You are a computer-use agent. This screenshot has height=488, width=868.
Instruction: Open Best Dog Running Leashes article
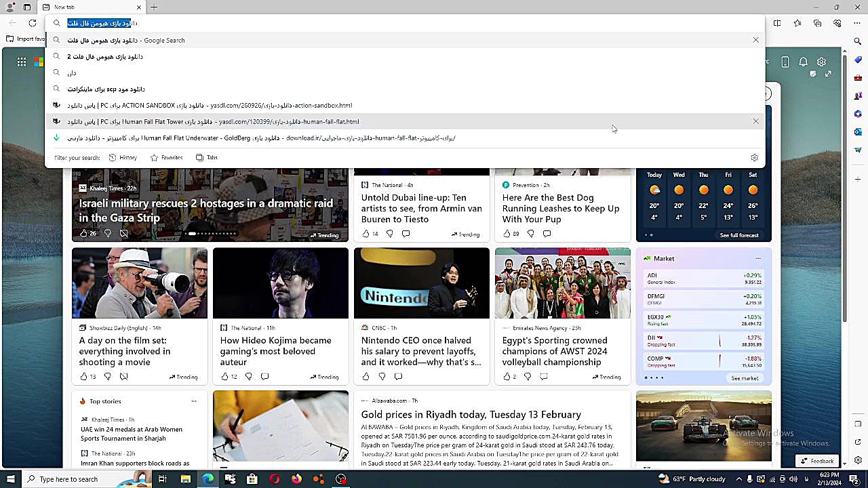point(561,208)
